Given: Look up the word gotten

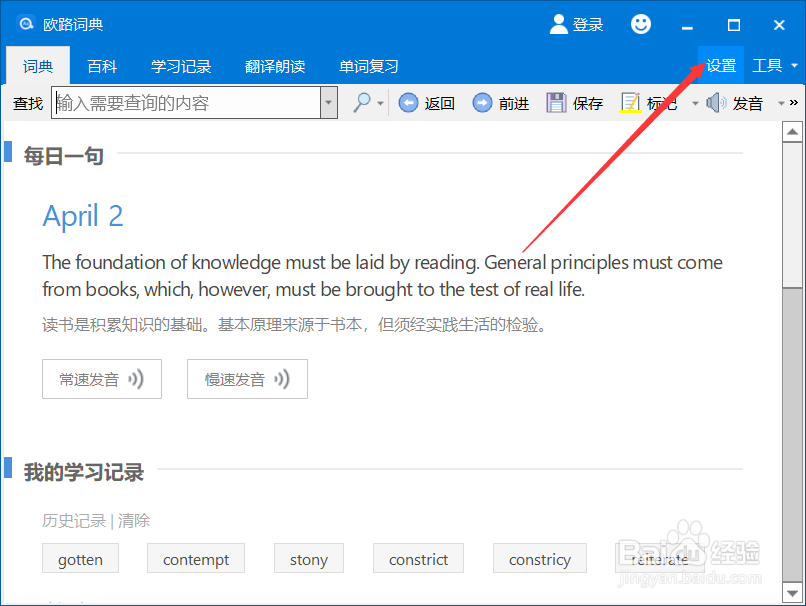Looking at the screenshot, I should click(80, 559).
